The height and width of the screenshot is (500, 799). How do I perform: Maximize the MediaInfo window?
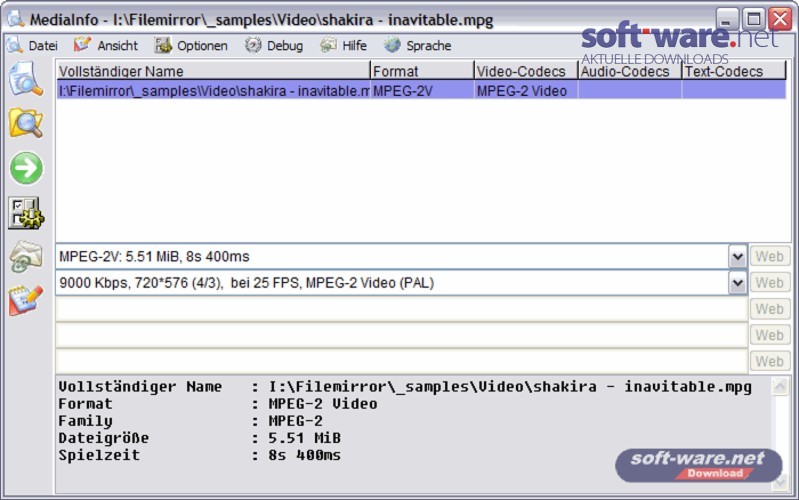click(754, 20)
